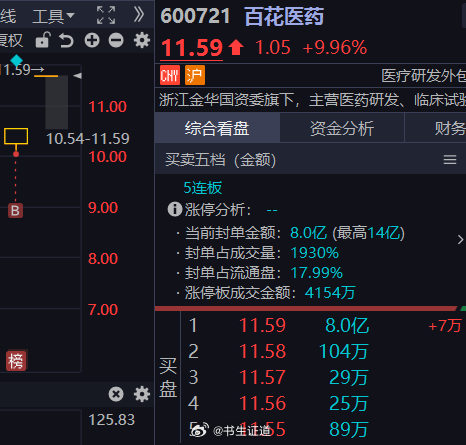Select the cyan diamond marker on chart
The image size is (466, 445).
[x=16, y=61]
